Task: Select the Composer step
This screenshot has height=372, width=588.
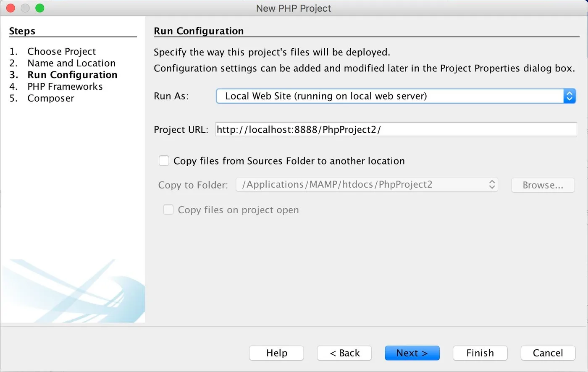Action: 51,98
